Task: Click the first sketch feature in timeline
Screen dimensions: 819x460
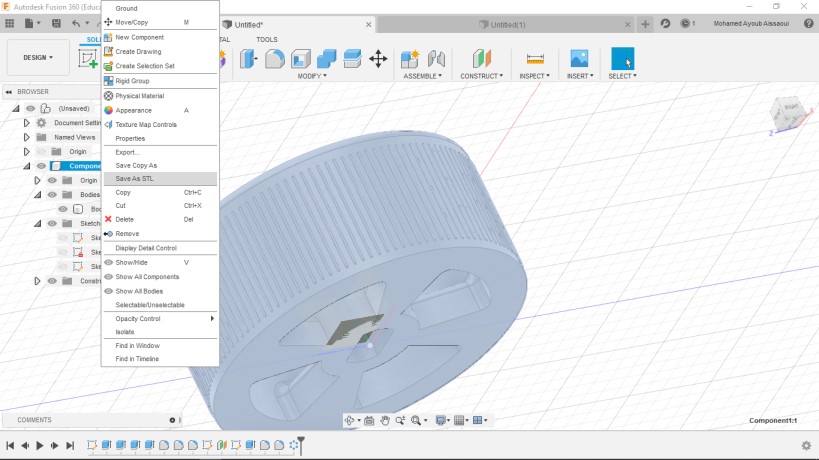Action: (x=92, y=445)
